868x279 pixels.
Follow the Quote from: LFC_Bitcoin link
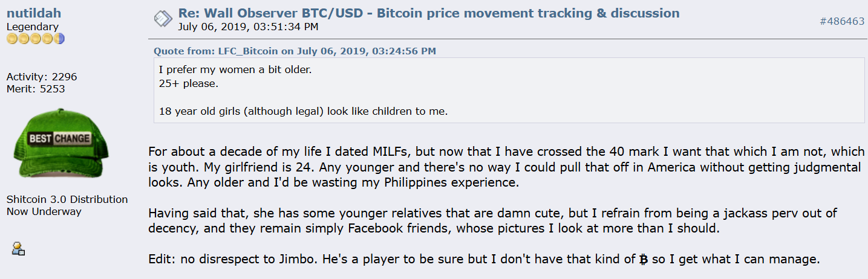tap(295, 51)
